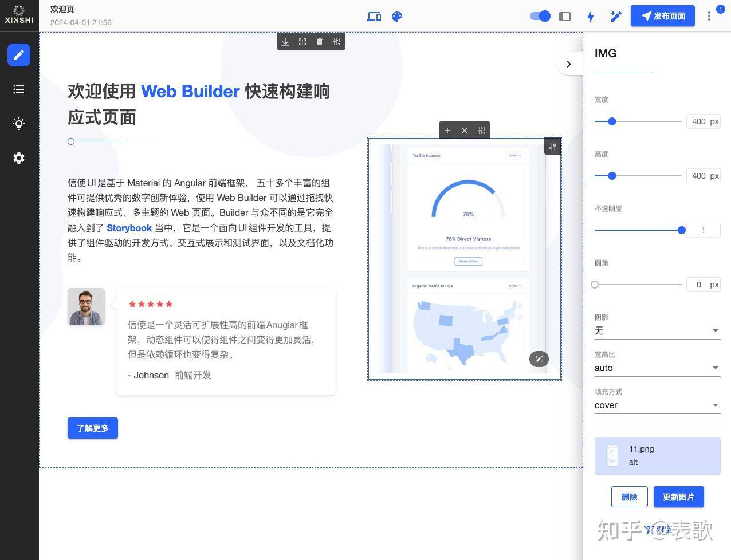Delete the section with trash icon

(320, 42)
